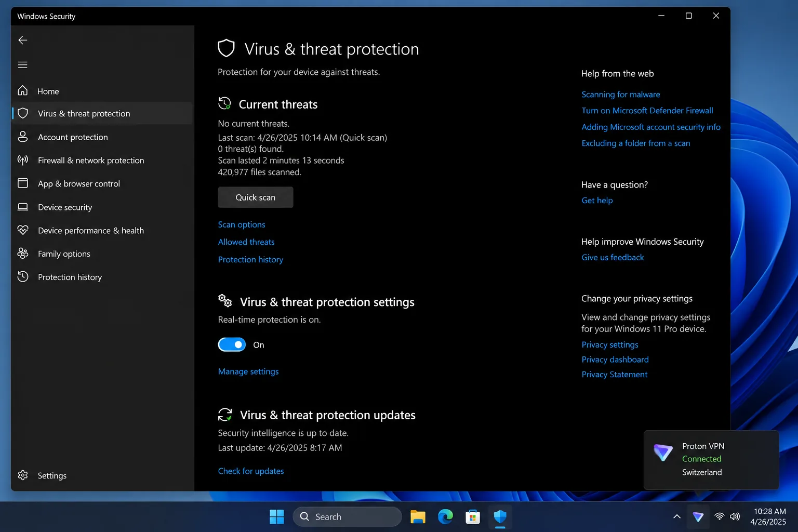Viewport: 798px width, 532px height.
Task: Click the taskbar Search box
Action: [x=348, y=517]
